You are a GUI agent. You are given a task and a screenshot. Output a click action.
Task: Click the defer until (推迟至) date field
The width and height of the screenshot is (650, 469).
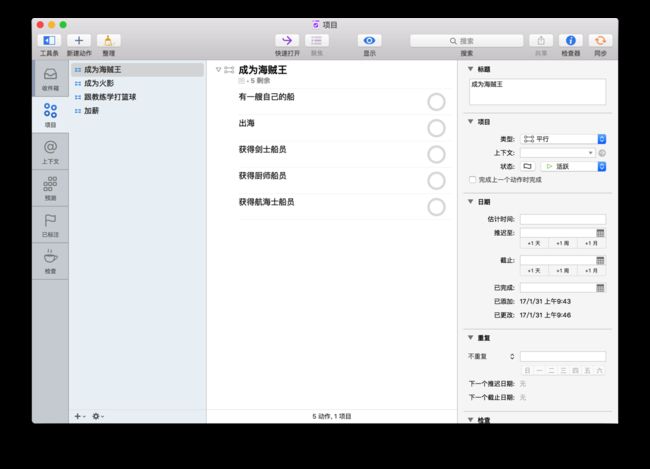point(558,233)
